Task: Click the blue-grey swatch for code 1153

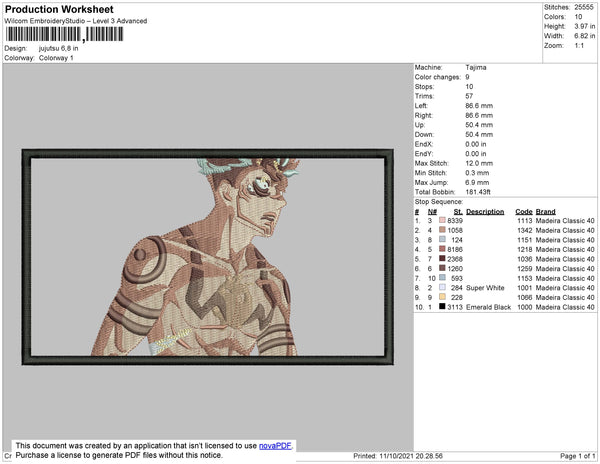Action: pyautogui.click(x=442, y=278)
